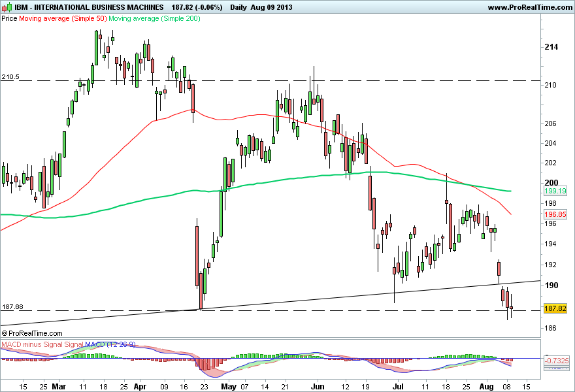The height and width of the screenshot is (392, 575).
Task: Click the 196 price axis label
Action: (x=550, y=223)
